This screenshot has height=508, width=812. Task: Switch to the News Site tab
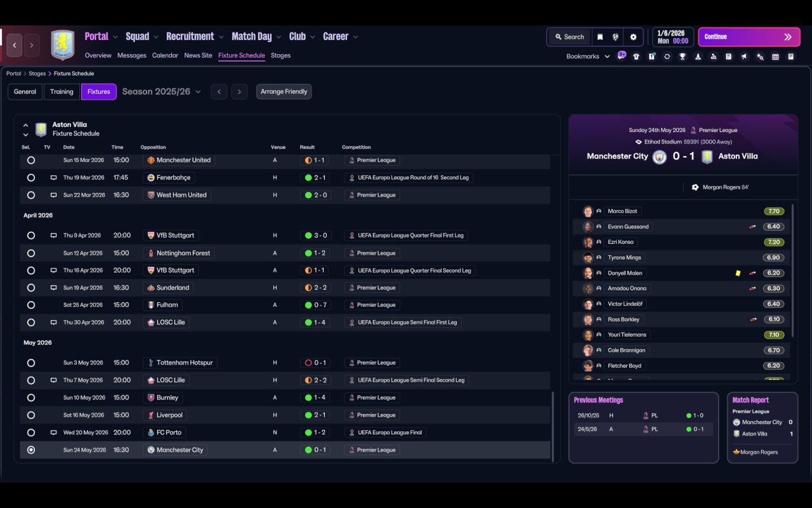198,55
